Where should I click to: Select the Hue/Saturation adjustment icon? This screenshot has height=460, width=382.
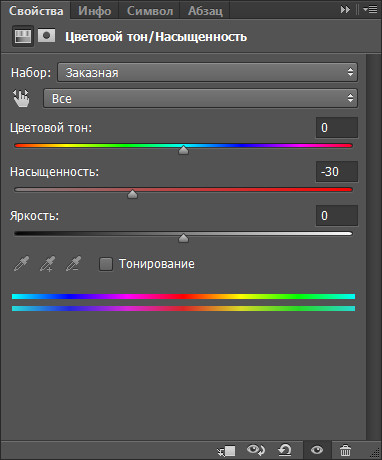(x=23, y=36)
